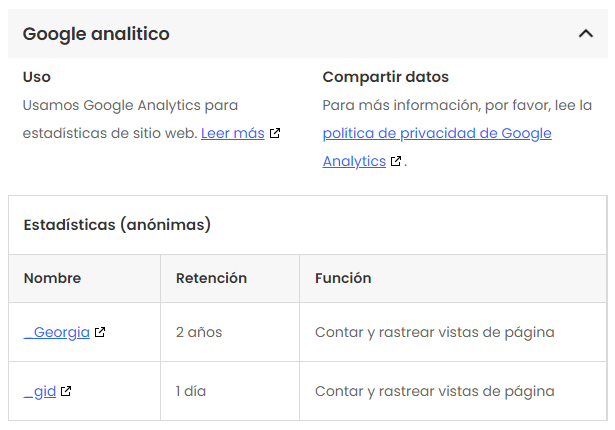Click the "Nombre" column header
Image resolution: width=615 pixels, height=430 pixels.
pos(52,278)
